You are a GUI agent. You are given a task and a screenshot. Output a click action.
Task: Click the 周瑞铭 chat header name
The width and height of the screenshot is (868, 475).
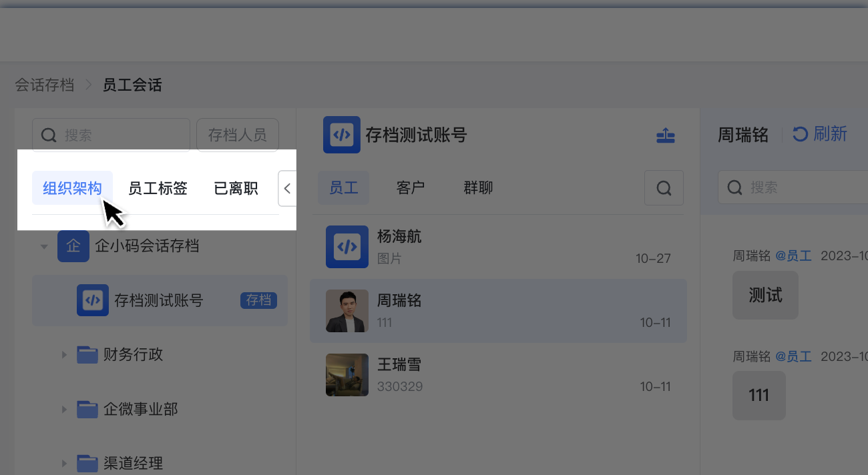pos(744,135)
